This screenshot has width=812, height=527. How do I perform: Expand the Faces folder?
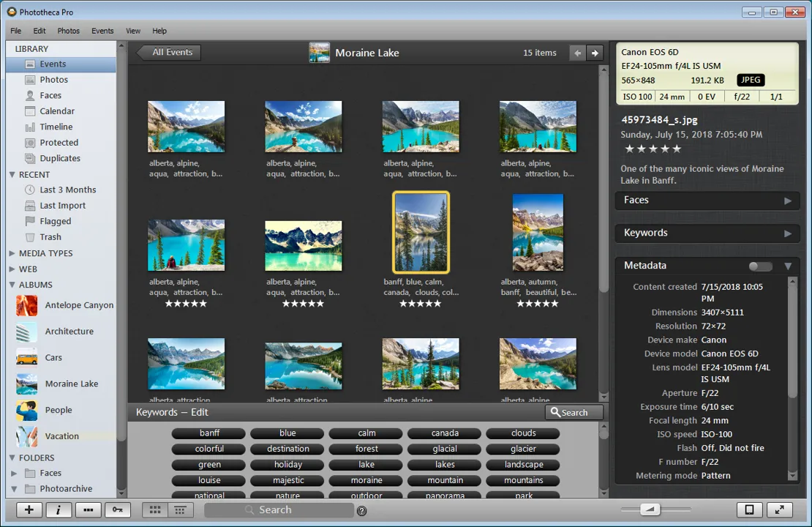click(14, 473)
